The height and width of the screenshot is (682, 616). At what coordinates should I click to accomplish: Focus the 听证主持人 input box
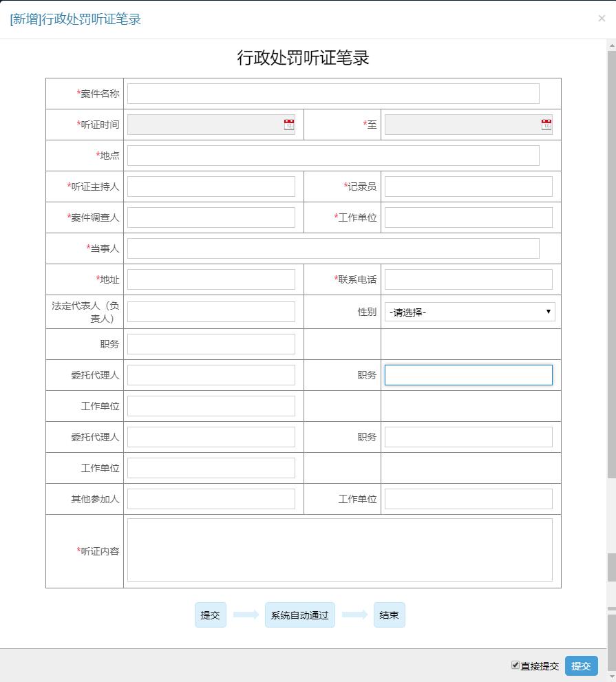click(211, 187)
